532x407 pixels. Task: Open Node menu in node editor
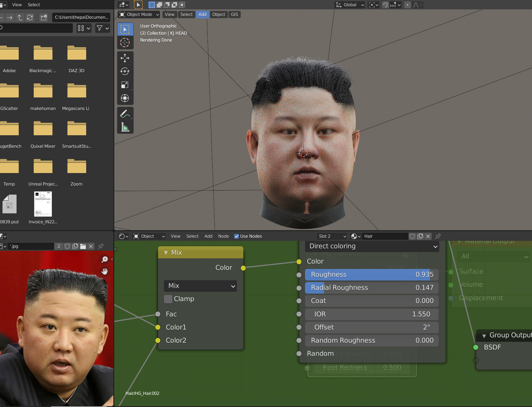tap(224, 236)
